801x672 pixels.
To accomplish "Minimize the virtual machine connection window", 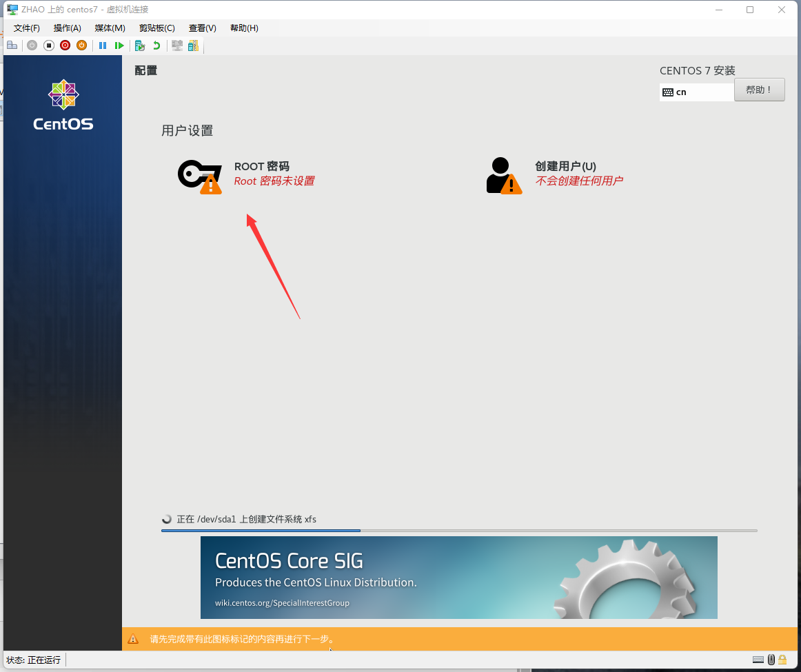I will pos(719,10).
